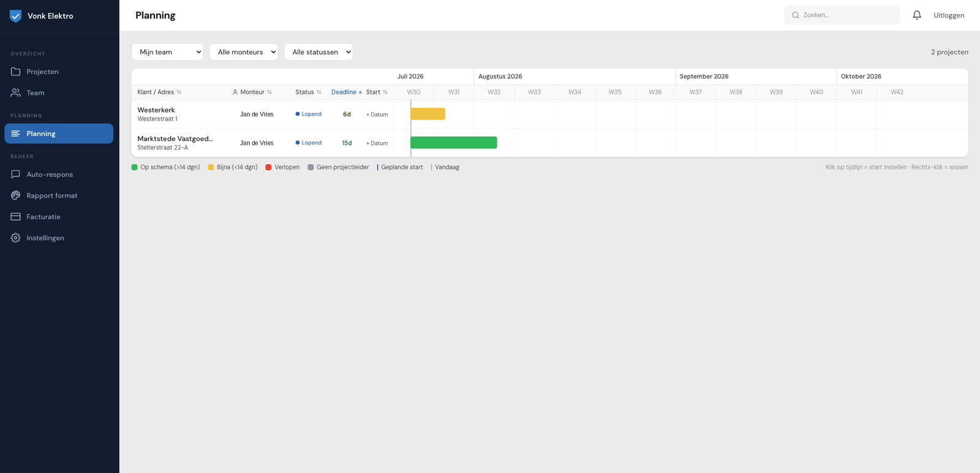Image resolution: width=980 pixels, height=473 pixels.
Task: Open the Team people icon
Action: 16,93
